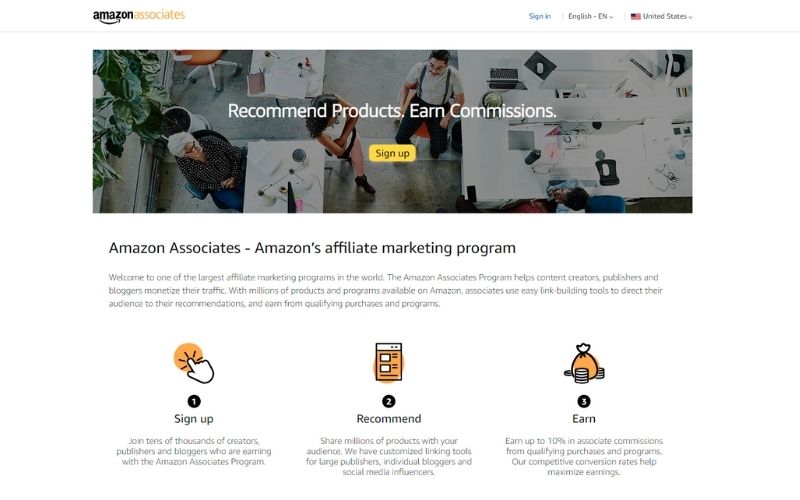This screenshot has width=800, height=500.
Task: Click the United States flag icon
Action: pyautogui.click(x=636, y=16)
